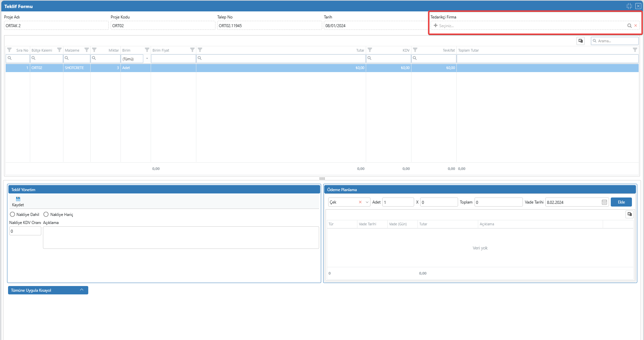Image resolution: width=644 pixels, height=340 pixels.
Task: Open the Vade Tarihi calendar picker
Action: click(x=604, y=202)
